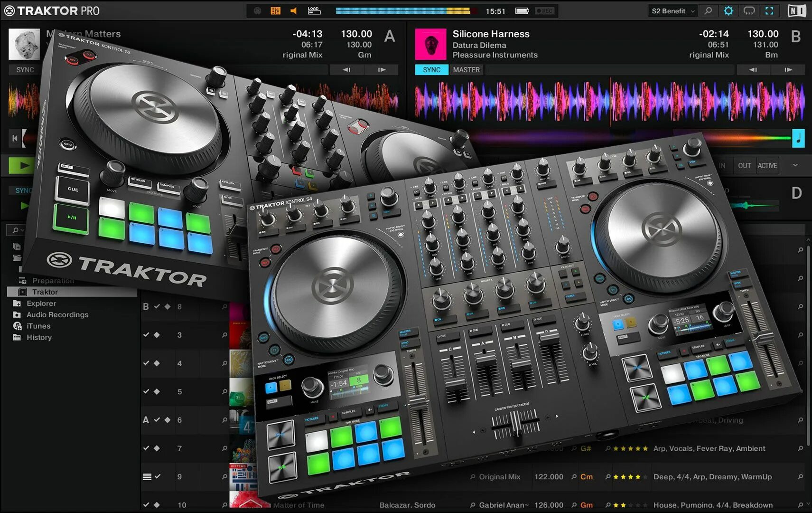Open the deck A letter menu
The width and height of the screenshot is (812, 513).
(390, 36)
